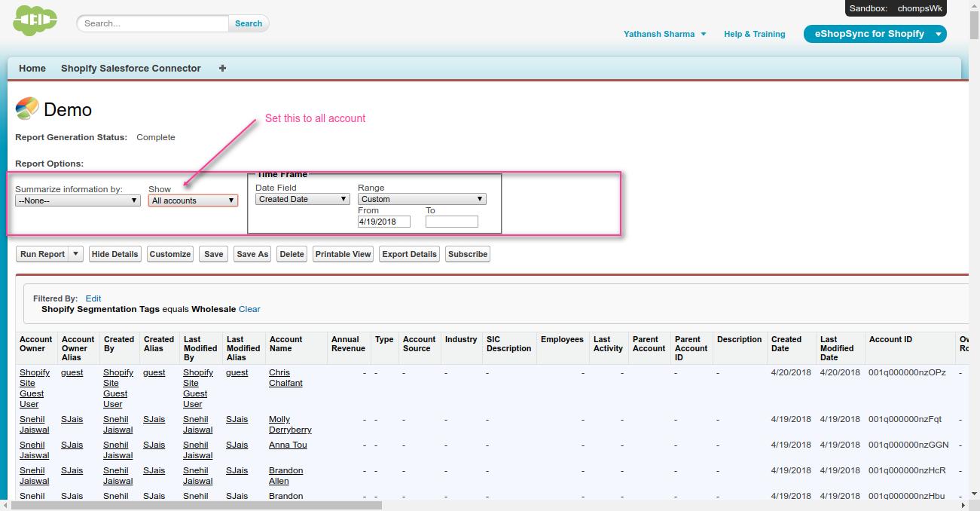Screen dimensions: 980x511
Task: Click the Customize button
Action: click(x=170, y=254)
